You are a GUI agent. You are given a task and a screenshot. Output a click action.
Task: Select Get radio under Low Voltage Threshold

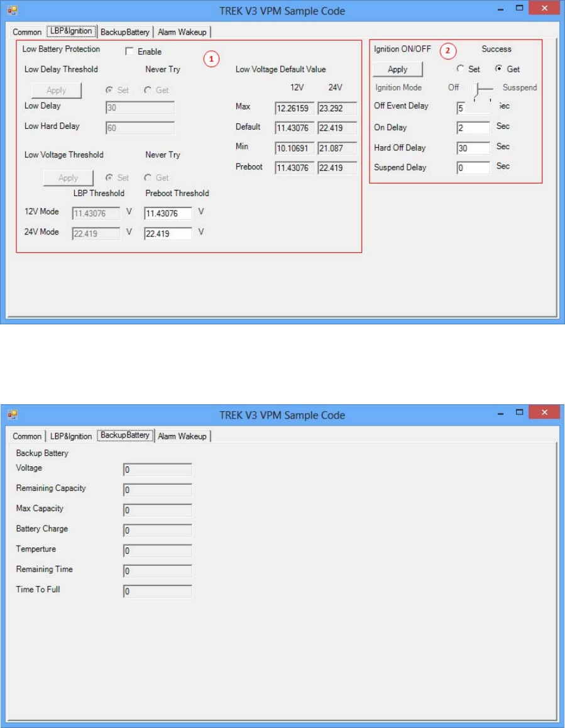[x=148, y=177]
